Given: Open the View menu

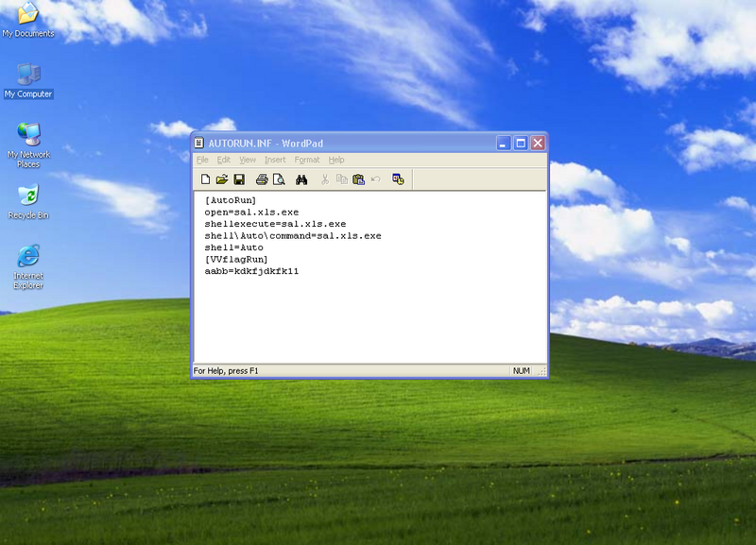Looking at the screenshot, I should click(248, 160).
